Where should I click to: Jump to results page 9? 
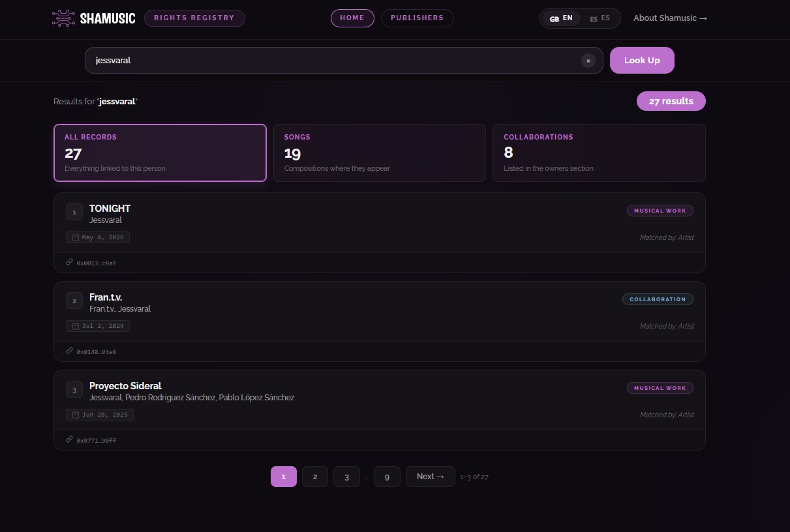pos(387,477)
